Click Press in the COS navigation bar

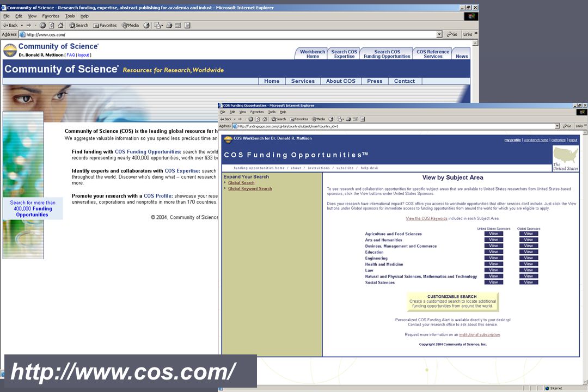(x=375, y=81)
